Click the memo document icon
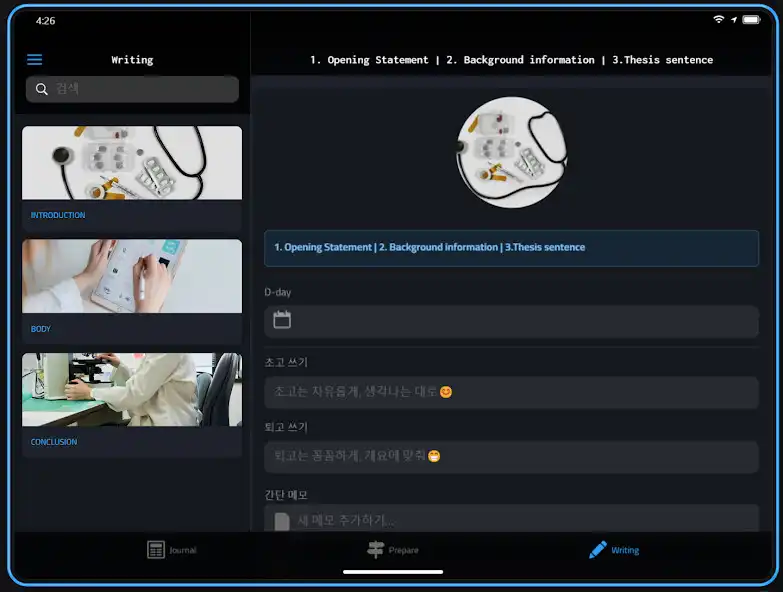 point(282,521)
